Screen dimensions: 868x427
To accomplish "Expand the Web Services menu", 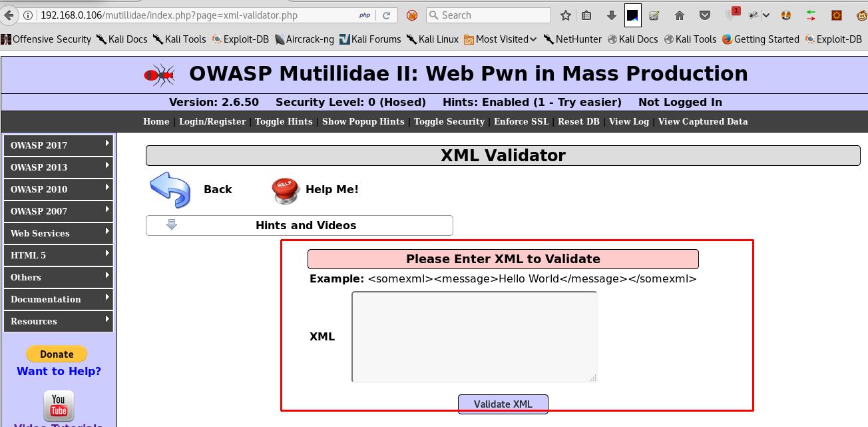I will [59, 233].
